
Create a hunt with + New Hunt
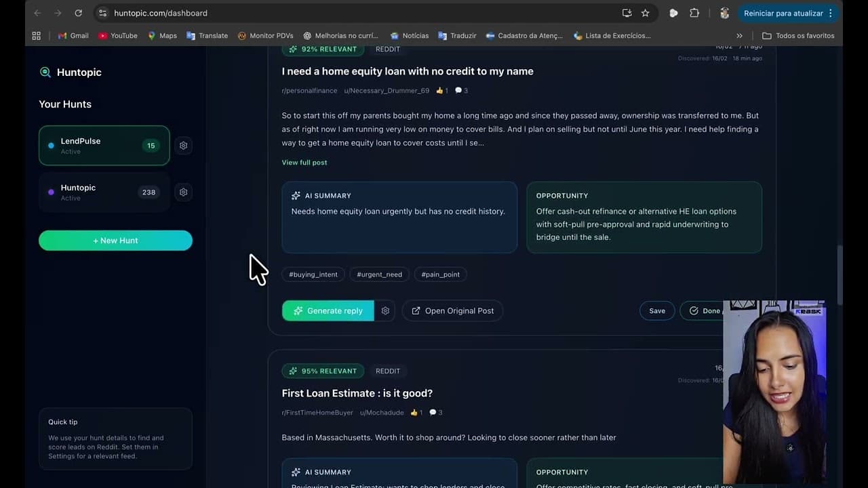(x=115, y=241)
